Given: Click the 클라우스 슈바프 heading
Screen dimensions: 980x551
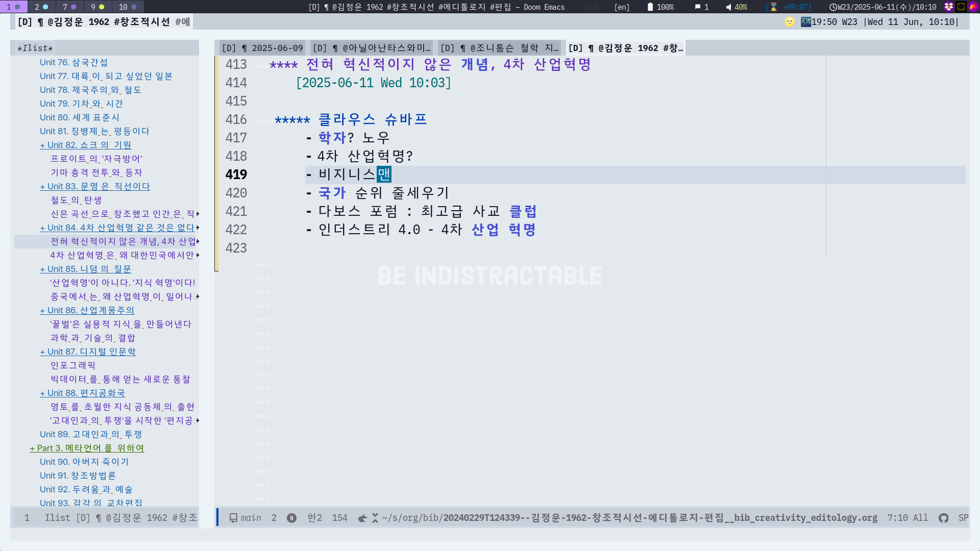Looking at the screenshot, I should [372, 119].
